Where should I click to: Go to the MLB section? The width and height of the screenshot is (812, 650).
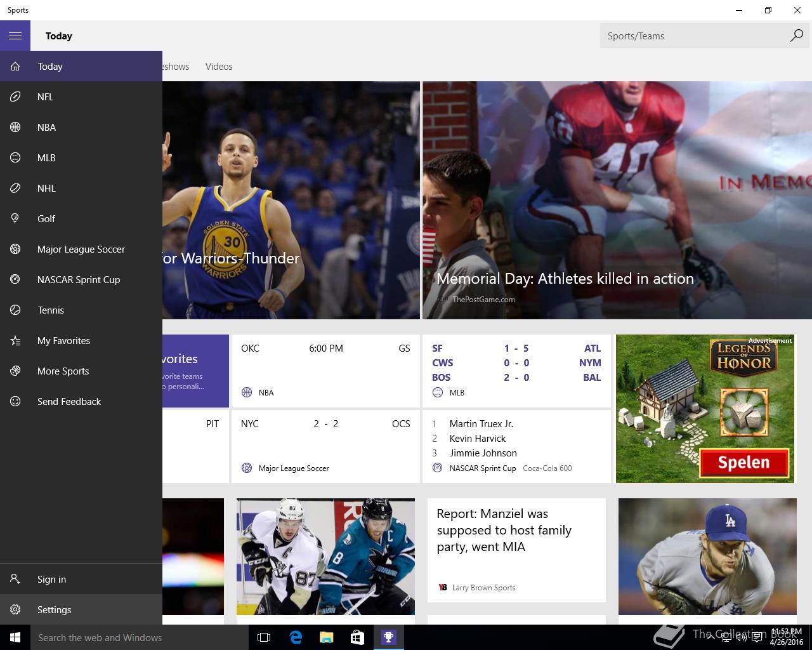(81, 157)
